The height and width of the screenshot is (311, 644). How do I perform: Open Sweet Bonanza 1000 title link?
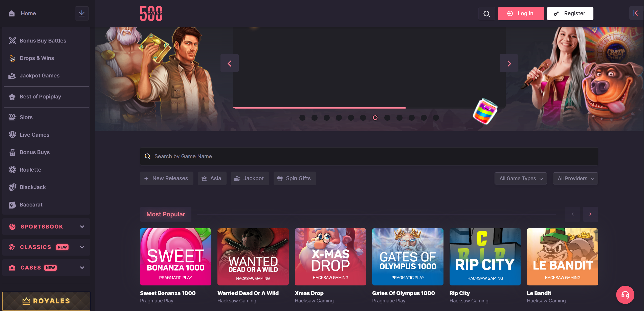168,293
